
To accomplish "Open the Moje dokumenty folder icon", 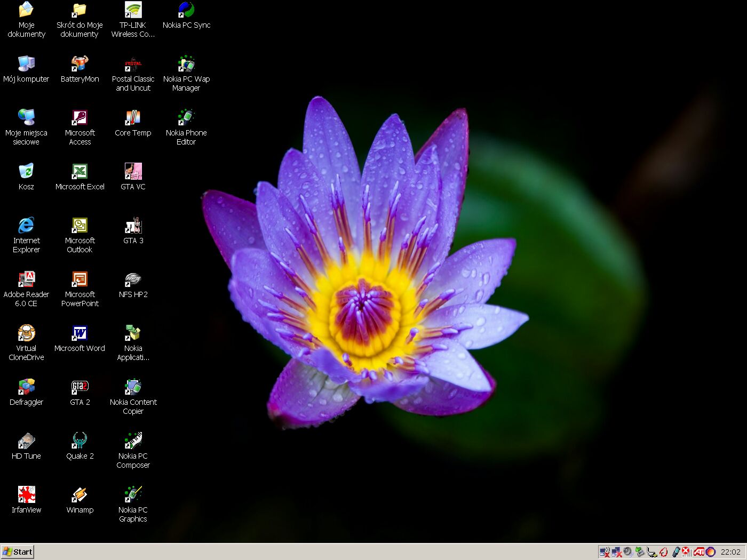I will pyautogui.click(x=26, y=10).
